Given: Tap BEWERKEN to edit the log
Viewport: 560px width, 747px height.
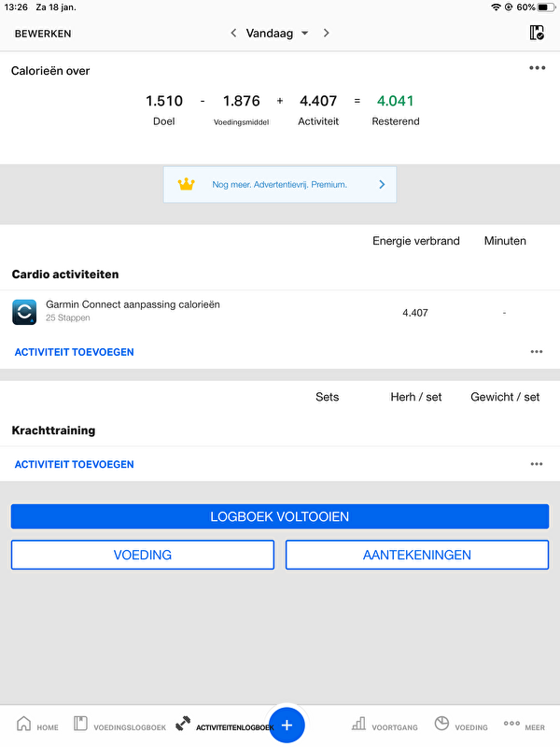Looking at the screenshot, I should pyautogui.click(x=43, y=34).
